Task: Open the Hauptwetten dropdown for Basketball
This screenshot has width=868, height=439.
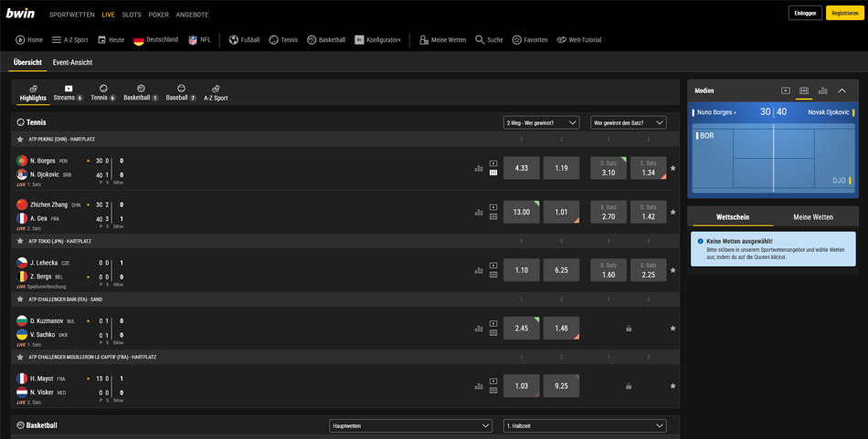Action: (x=411, y=425)
